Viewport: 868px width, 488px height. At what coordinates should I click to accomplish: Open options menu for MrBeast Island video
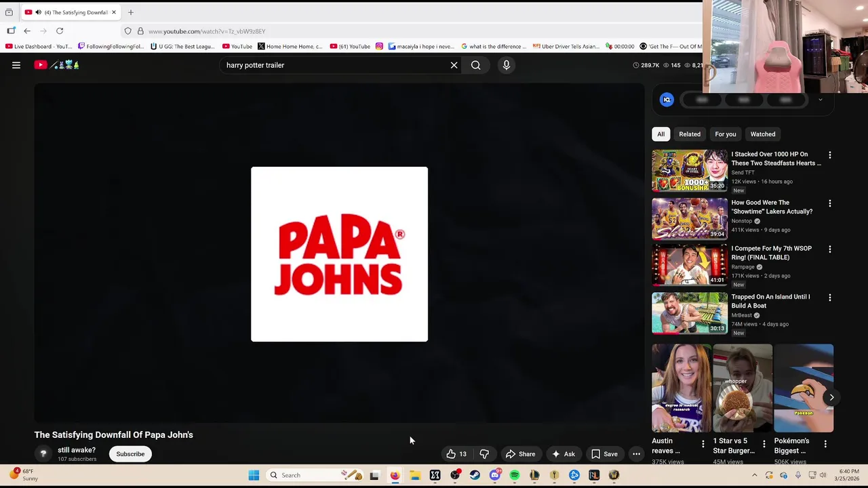829,298
